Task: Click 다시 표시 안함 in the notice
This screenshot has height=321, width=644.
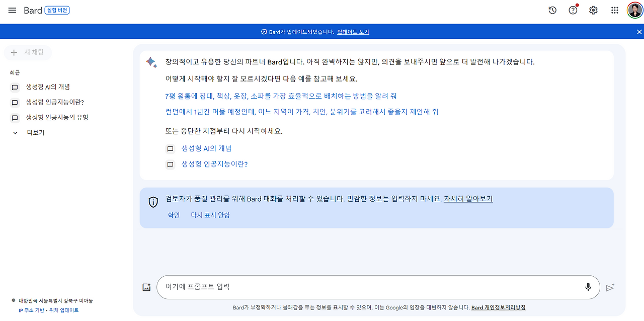Action: pyautogui.click(x=210, y=215)
